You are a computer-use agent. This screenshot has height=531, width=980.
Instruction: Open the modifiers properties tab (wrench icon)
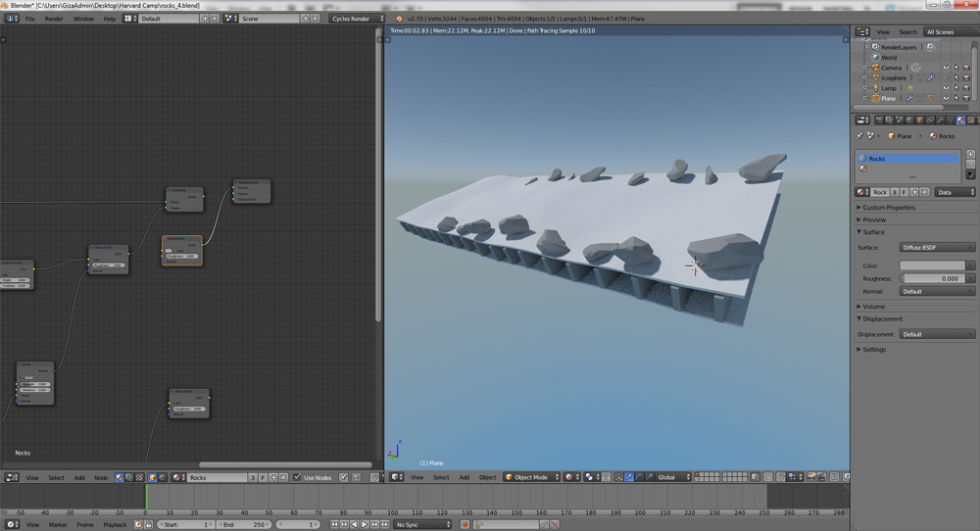(x=940, y=120)
